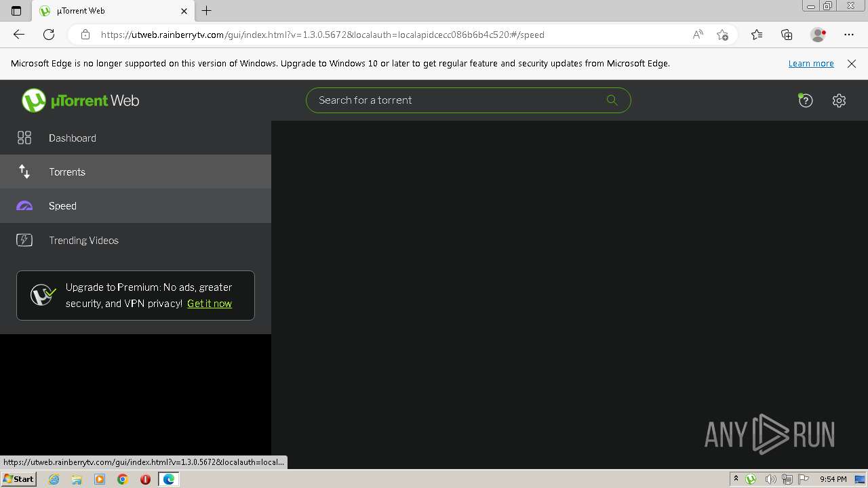The image size is (868, 488).
Task: Open a new browser tab
Action: [x=207, y=11]
